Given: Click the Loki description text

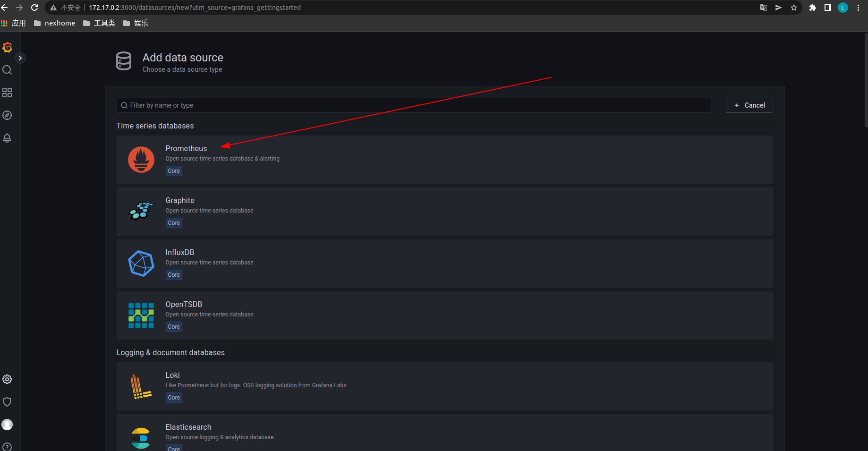Looking at the screenshot, I should coord(256,385).
